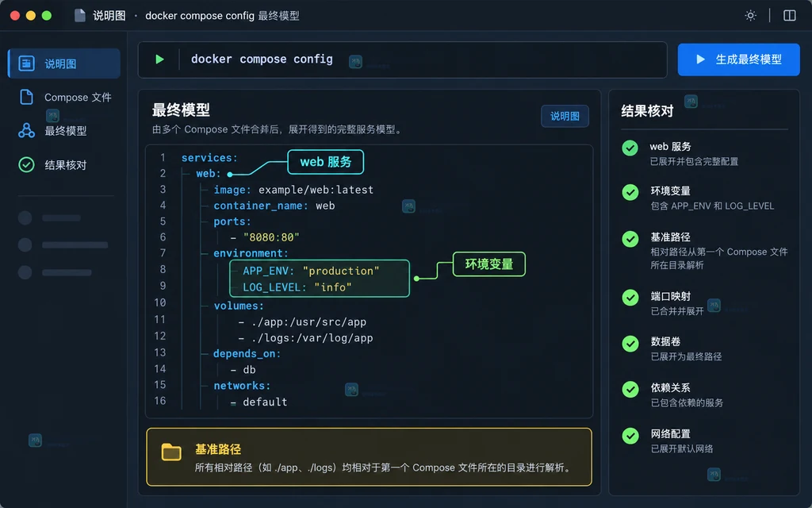The image size is (812, 508).
Task: Click the services: line in the code
Action: [209, 158]
